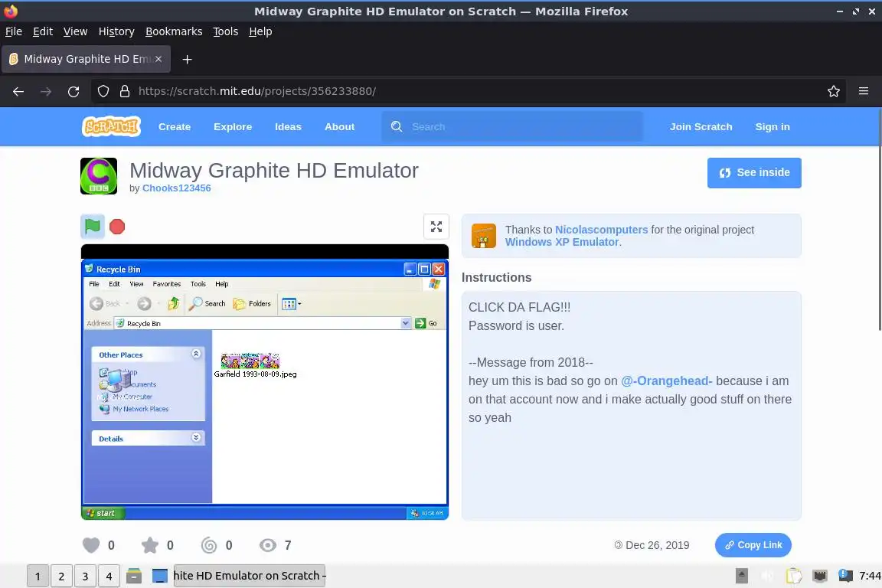This screenshot has width=882, height=588.
Task: Favorite this project with the star icon
Action: 149,545
